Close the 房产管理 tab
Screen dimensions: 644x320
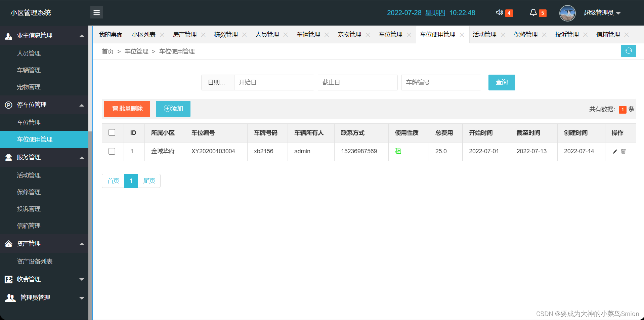pos(203,35)
